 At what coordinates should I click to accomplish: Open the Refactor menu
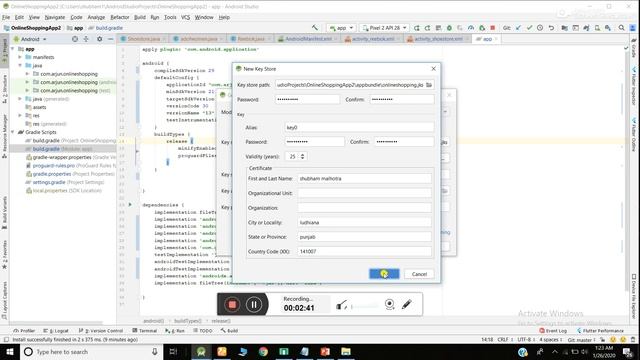(120, 17)
